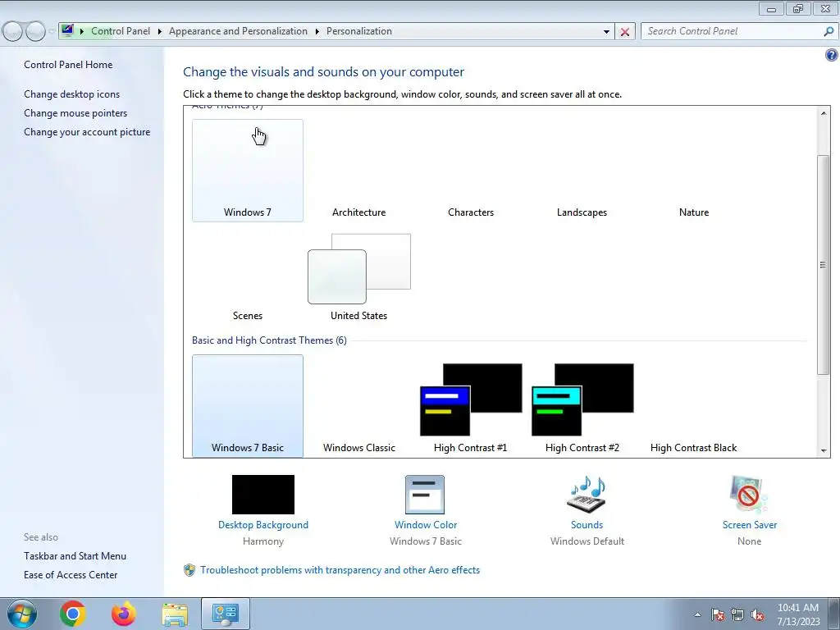Expand arrow after Control Panel breadcrumb
The width and height of the screenshot is (840, 630).
point(160,31)
